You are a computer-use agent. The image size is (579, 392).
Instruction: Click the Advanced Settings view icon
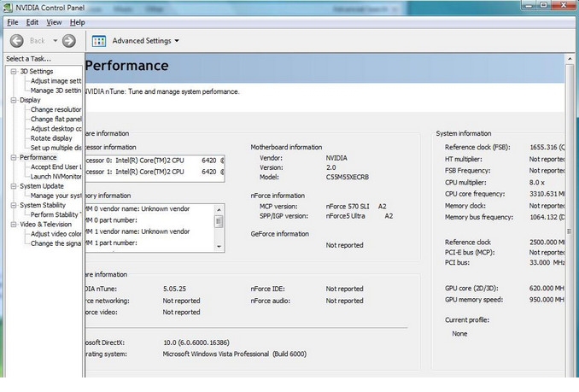[99, 41]
